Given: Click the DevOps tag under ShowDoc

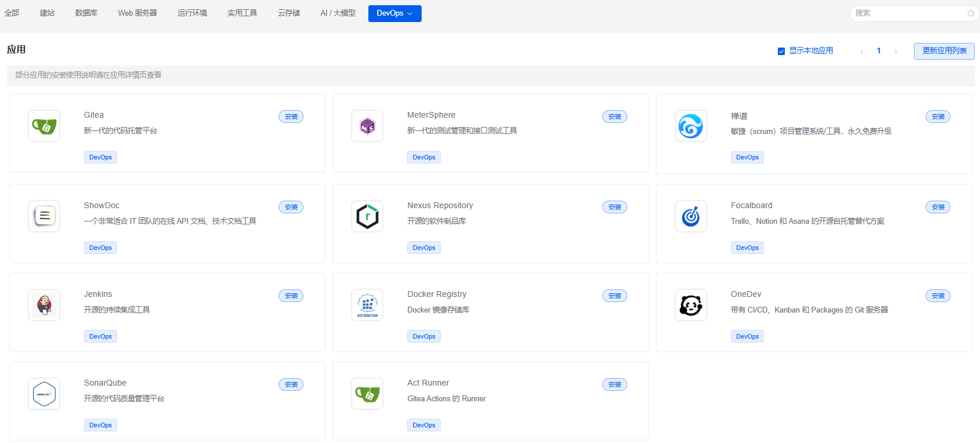Looking at the screenshot, I should (101, 248).
